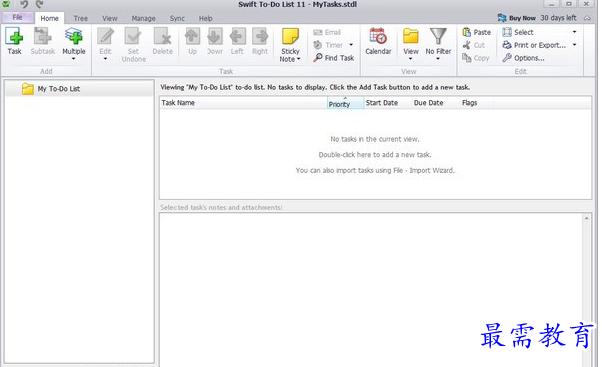The width and height of the screenshot is (602, 367).
Task: Expand the View dropdown arrow
Action: pos(410,59)
